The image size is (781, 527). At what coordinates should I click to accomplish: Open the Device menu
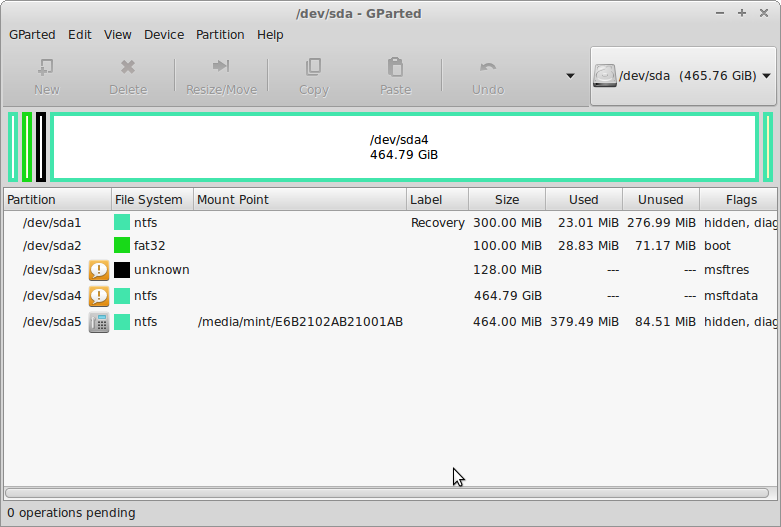(164, 35)
